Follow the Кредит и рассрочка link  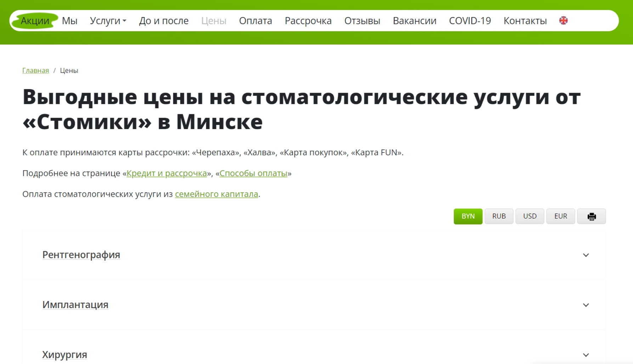[x=166, y=173]
